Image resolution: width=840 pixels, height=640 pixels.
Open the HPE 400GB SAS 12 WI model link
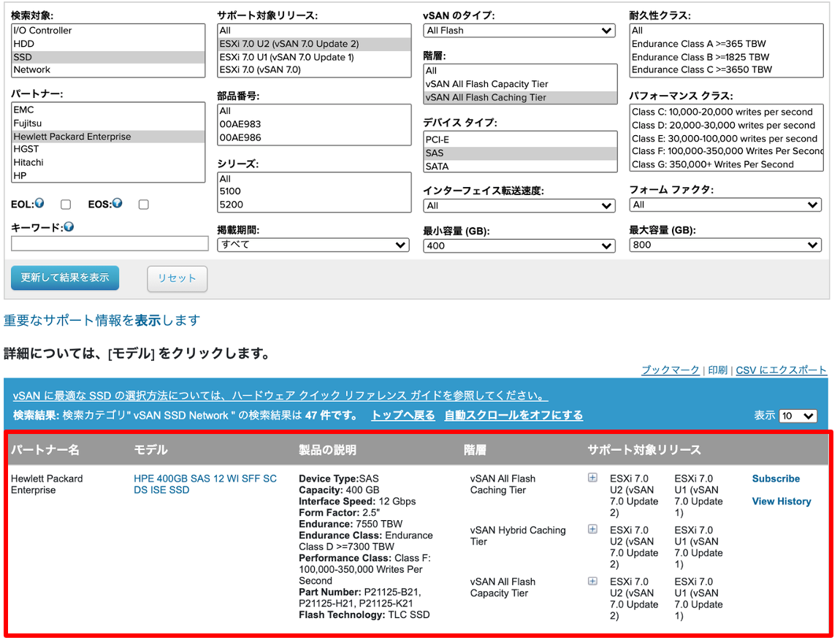205,484
